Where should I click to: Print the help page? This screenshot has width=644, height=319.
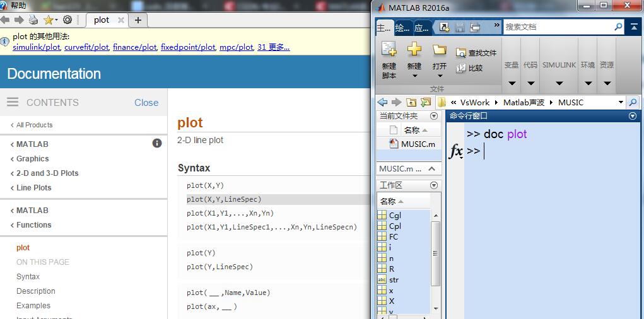pos(33,20)
